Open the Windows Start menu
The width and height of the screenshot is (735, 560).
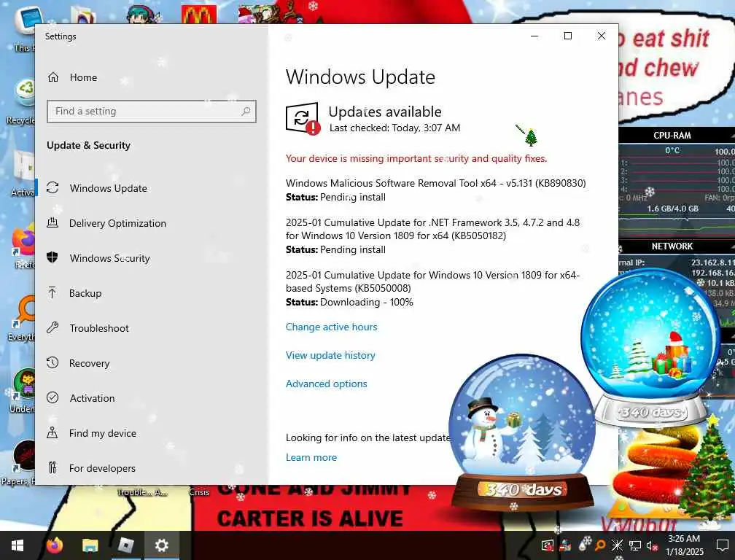(17, 545)
